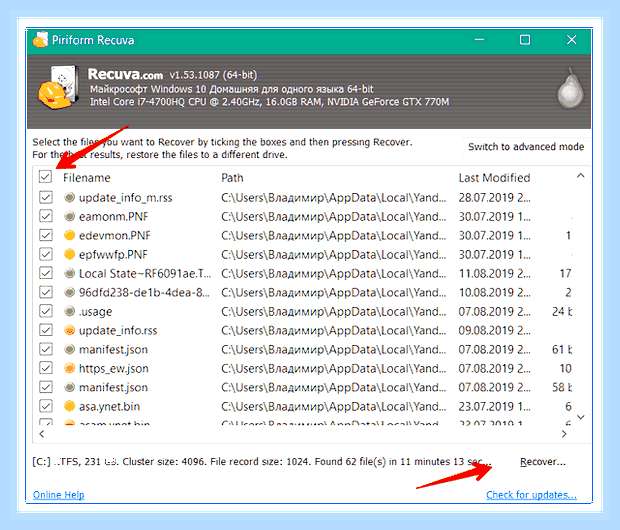Open the Online Help link

point(59,495)
